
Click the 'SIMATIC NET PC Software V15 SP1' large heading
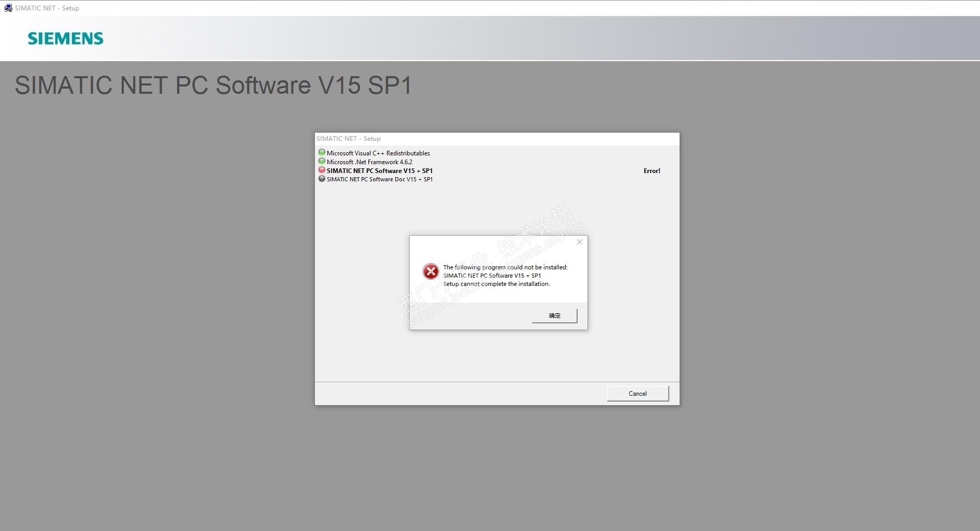click(213, 85)
